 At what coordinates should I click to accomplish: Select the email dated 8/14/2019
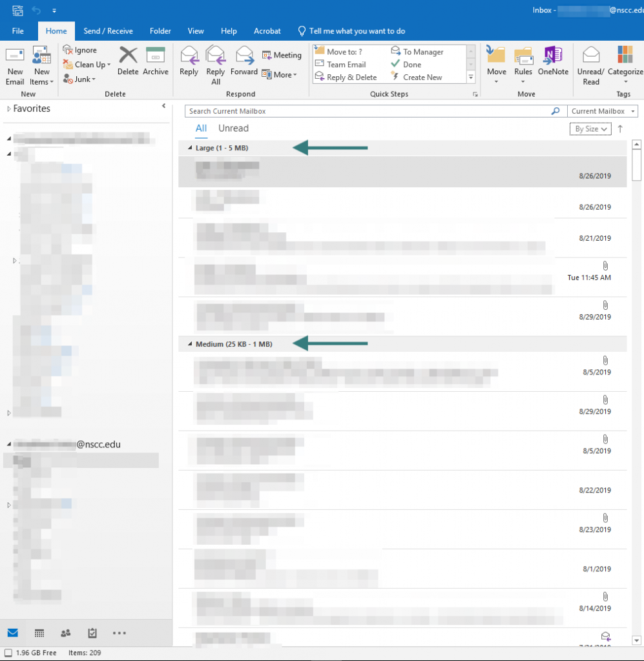(402, 608)
